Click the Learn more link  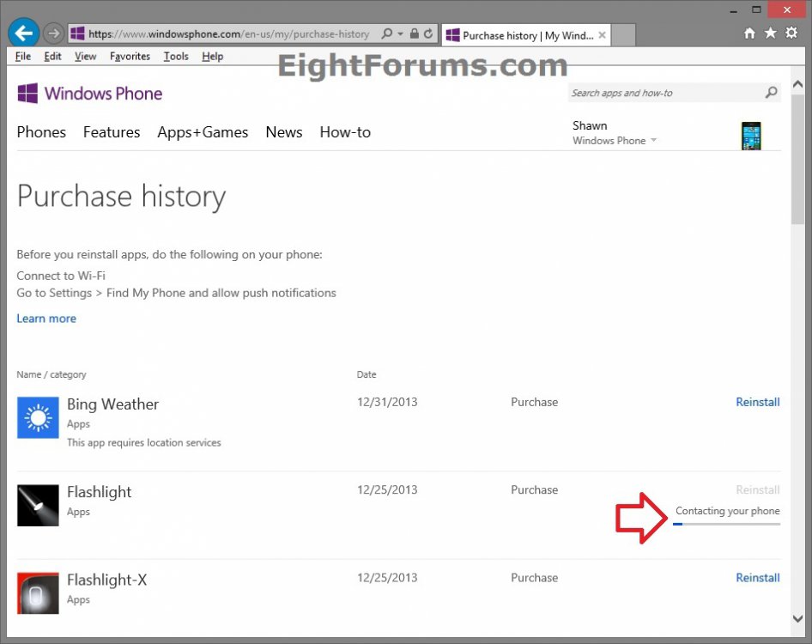[x=46, y=318]
